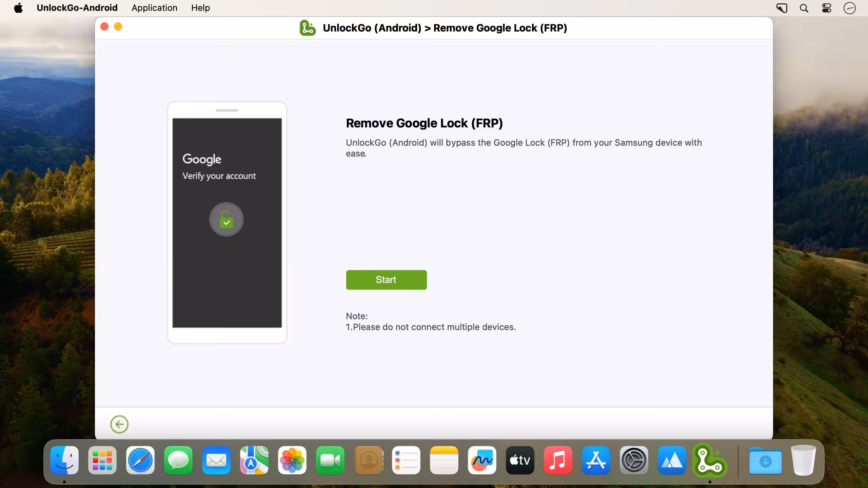The height and width of the screenshot is (488, 868).
Task: Click the '1.Please do not connect multiple devices.' note
Action: click(431, 327)
